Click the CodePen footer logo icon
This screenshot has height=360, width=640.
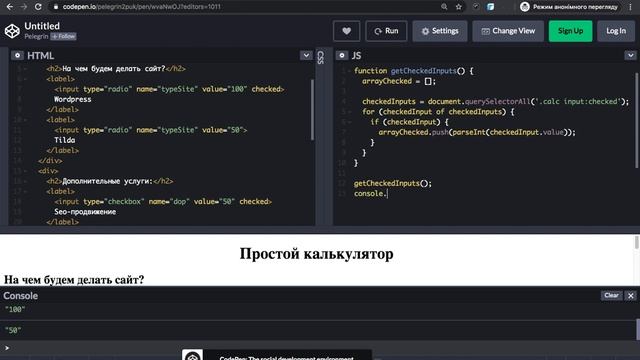(x=192, y=355)
